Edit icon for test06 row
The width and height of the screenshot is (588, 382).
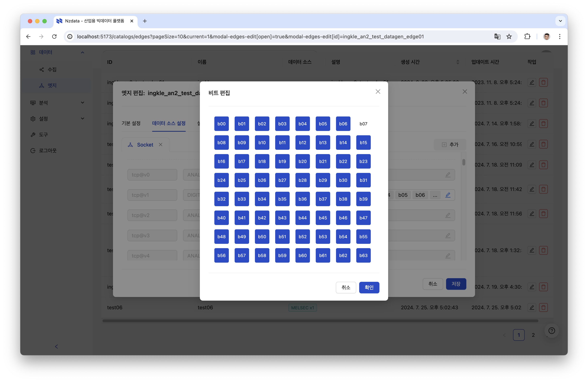pos(532,307)
